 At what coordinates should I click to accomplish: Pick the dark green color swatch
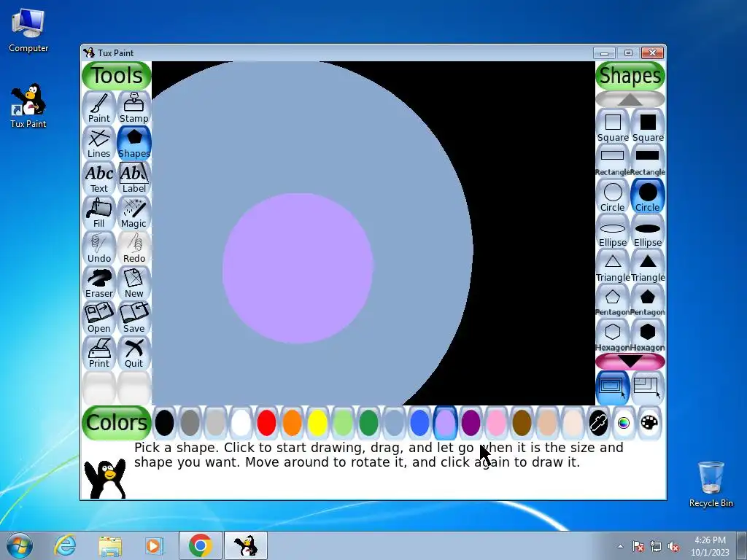click(x=368, y=423)
